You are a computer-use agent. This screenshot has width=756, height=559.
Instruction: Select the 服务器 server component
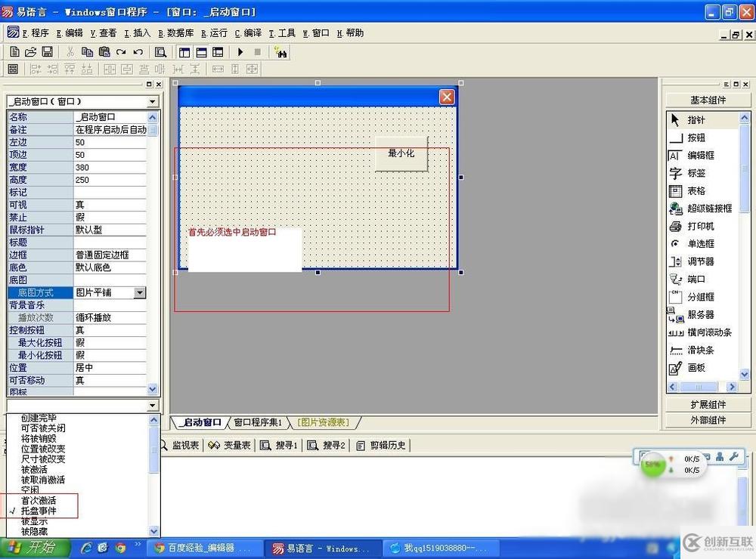[702, 315]
